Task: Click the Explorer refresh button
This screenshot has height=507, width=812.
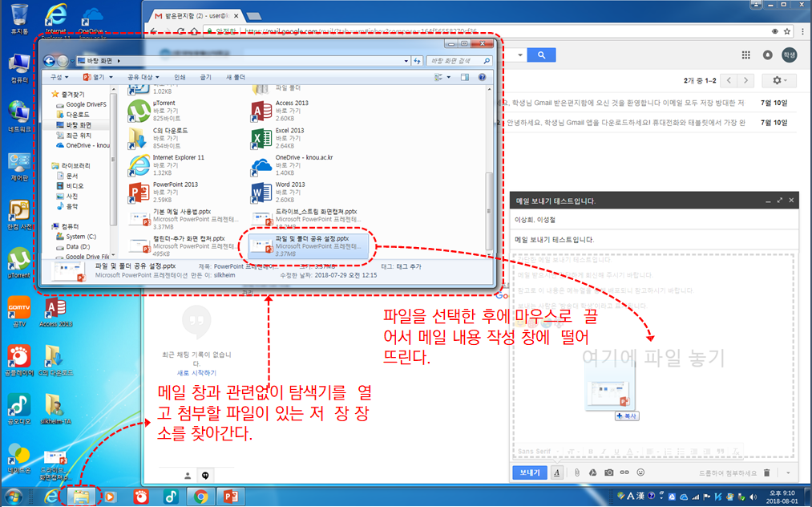Action: pos(418,61)
